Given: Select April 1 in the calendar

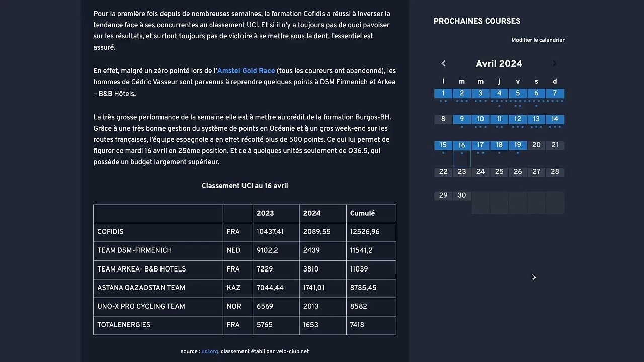Looking at the screenshot, I should [443, 94].
